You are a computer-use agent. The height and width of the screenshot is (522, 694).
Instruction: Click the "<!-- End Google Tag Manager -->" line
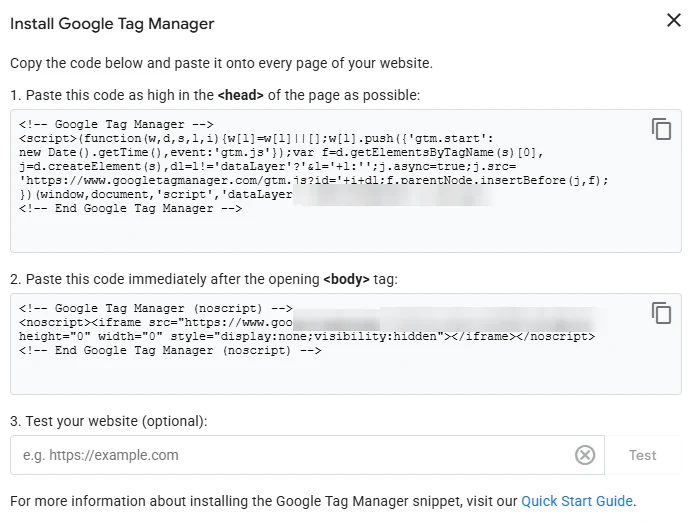pos(131,209)
